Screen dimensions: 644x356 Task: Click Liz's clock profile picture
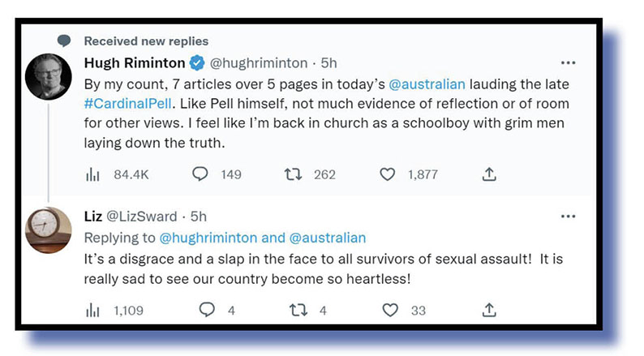click(x=49, y=230)
